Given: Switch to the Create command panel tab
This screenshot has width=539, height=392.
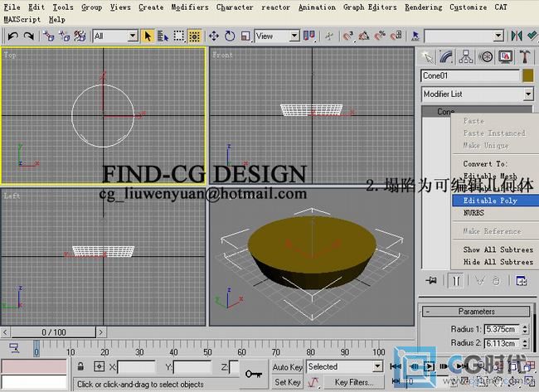Looking at the screenshot, I should tap(428, 56).
